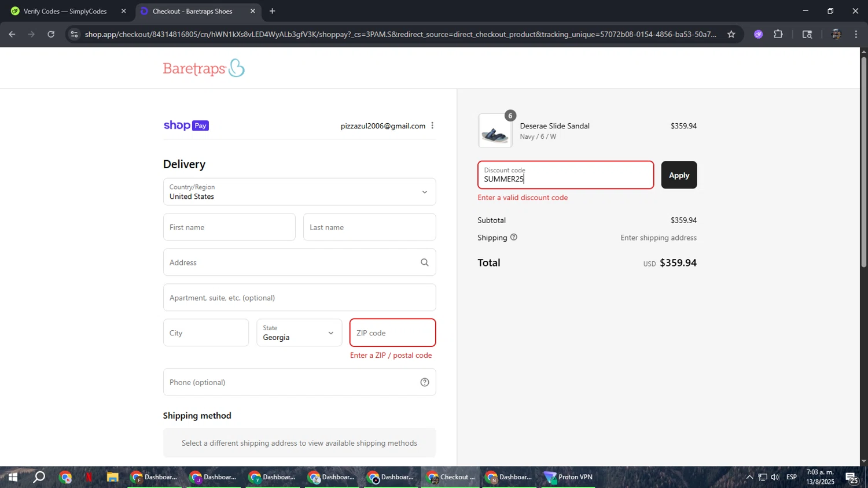The width and height of the screenshot is (868, 488).
Task: Select the Total amount $359.94
Action: point(678,263)
